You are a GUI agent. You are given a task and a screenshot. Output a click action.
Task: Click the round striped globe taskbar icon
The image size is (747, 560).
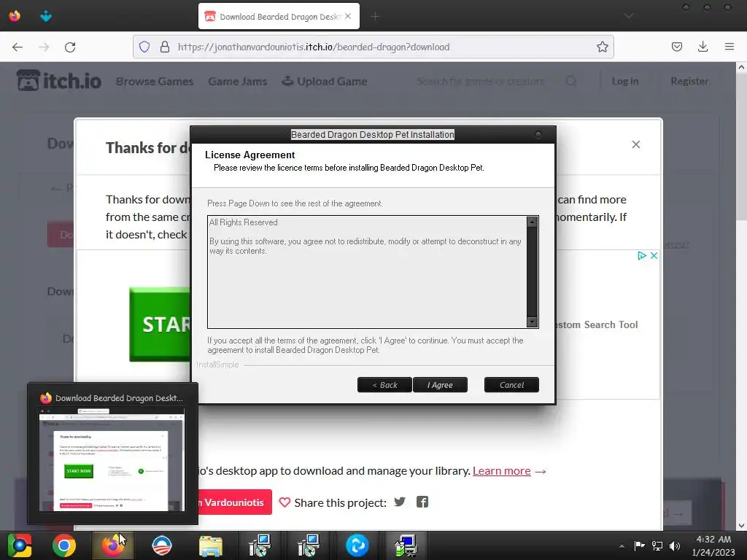(162, 545)
